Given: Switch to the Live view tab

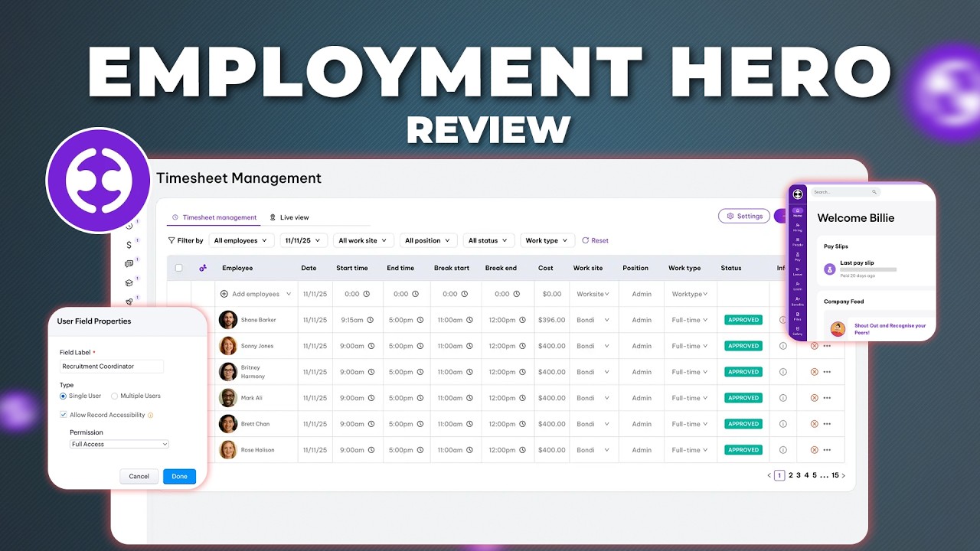Looking at the screenshot, I should (x=289, y=217).
